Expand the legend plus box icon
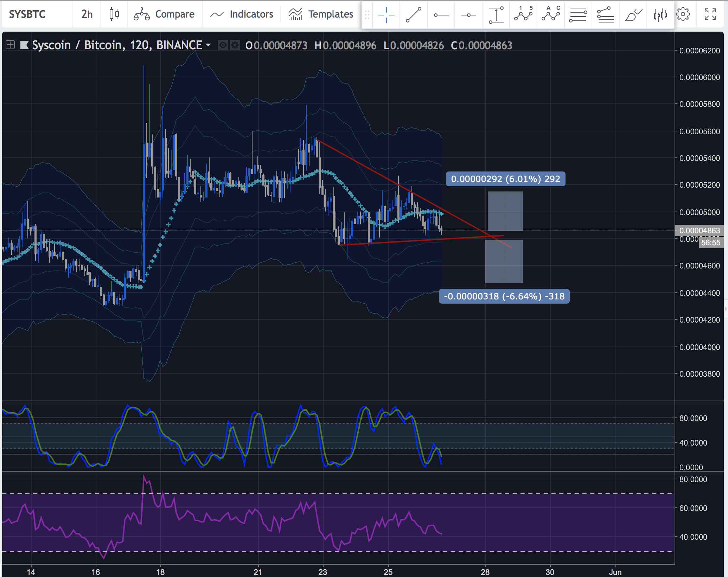 (x=10, y=45)
